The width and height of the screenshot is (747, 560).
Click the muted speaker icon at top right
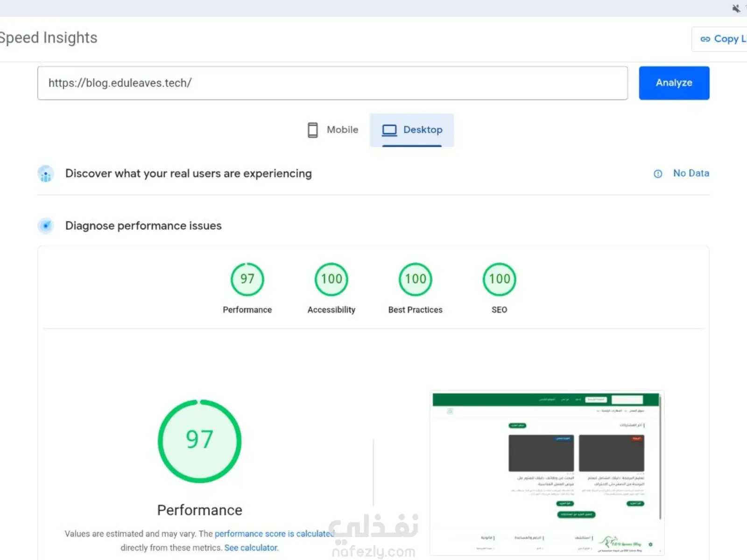coord(736,8)
